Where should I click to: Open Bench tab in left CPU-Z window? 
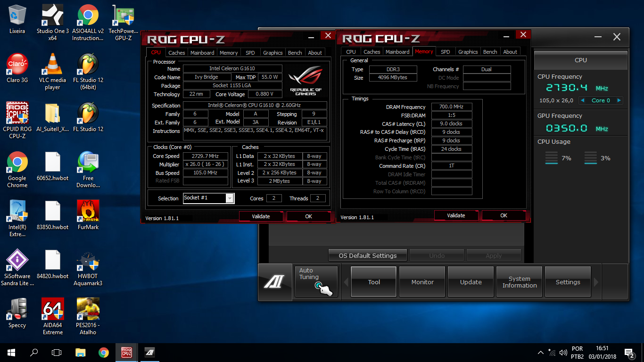click(x=295, y=53)
